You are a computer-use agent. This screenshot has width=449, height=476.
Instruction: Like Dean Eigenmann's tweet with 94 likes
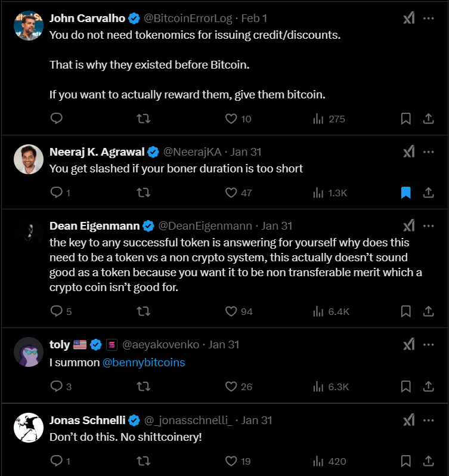tap(231, 311)
